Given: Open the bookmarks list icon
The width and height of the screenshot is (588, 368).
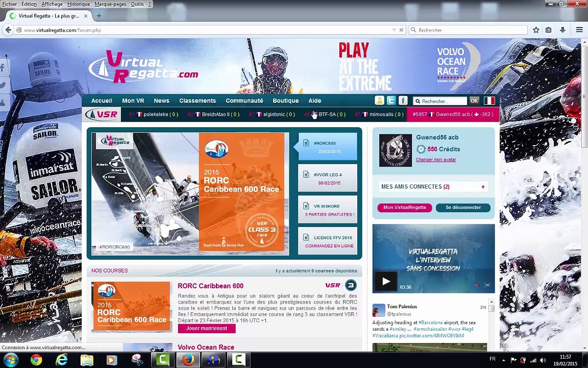Looking at the screenshot, I should (549, 30).
